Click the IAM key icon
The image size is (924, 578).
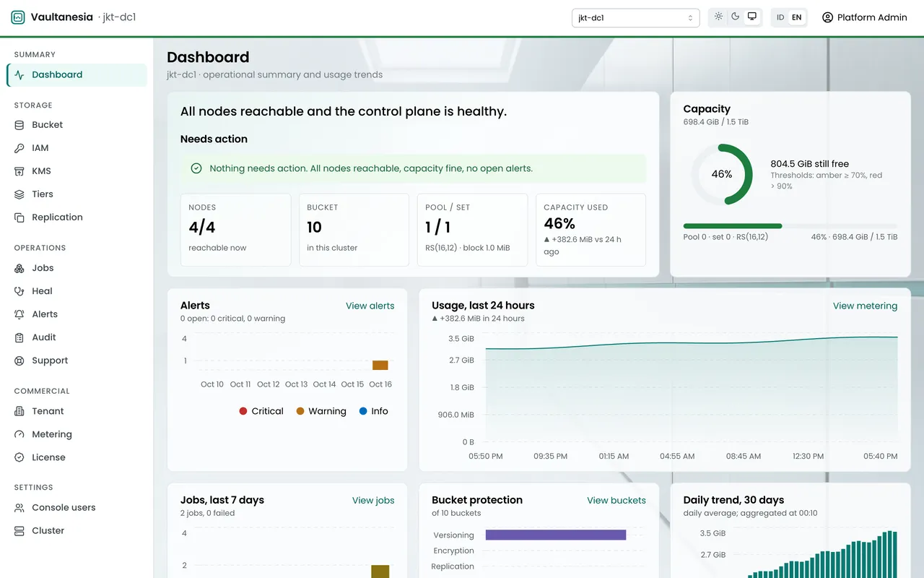click(x=19, y=148)
